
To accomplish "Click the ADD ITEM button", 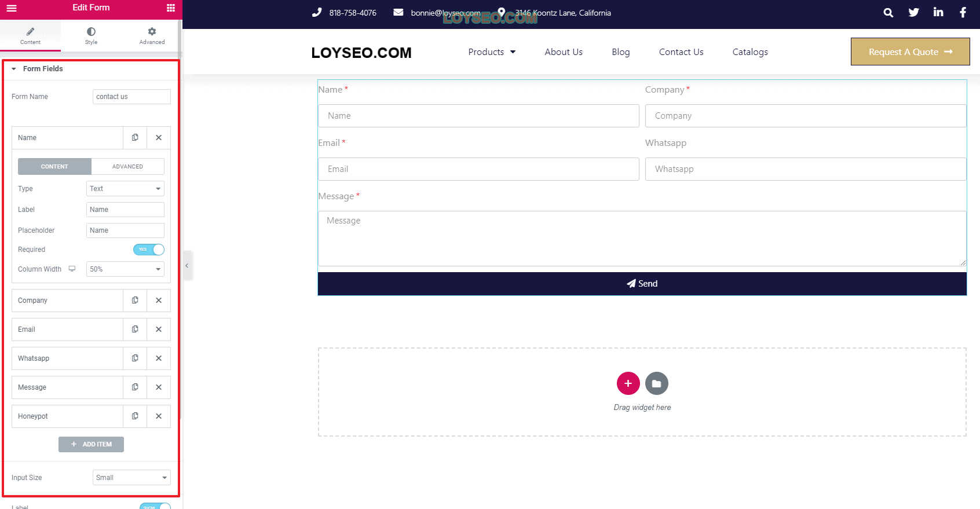I will (91, 444).
